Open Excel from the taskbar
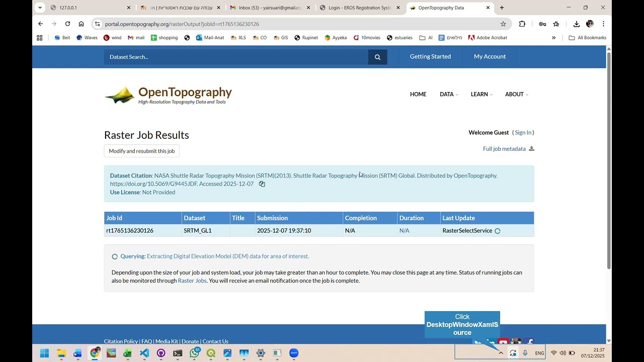Screen dimensions: 644x362 [x=128, y=353]
